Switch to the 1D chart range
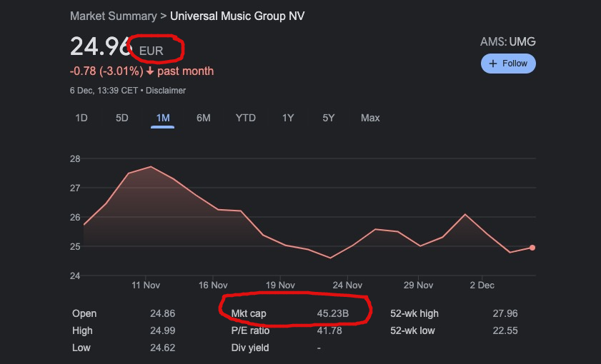 [x=81, y=118]
